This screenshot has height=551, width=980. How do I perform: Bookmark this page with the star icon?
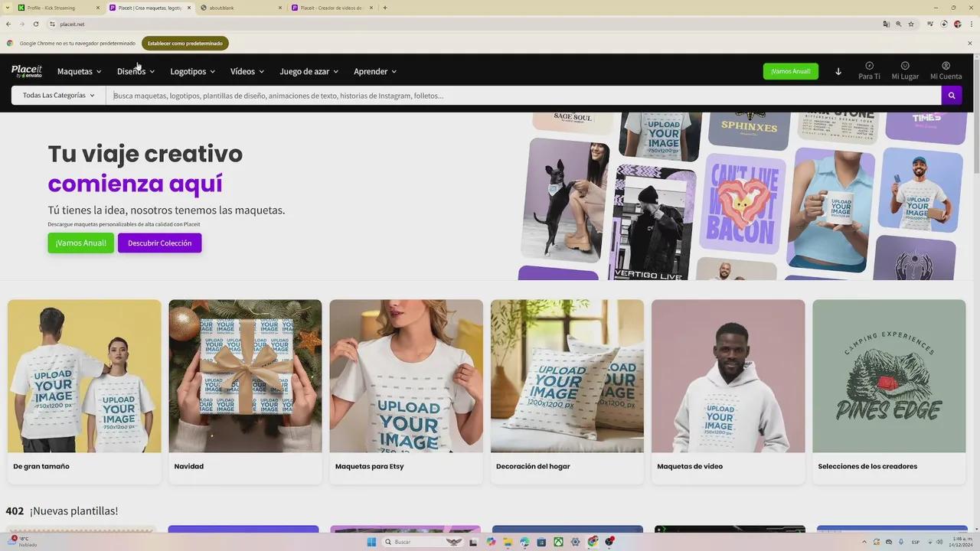[x=911, y=24]
